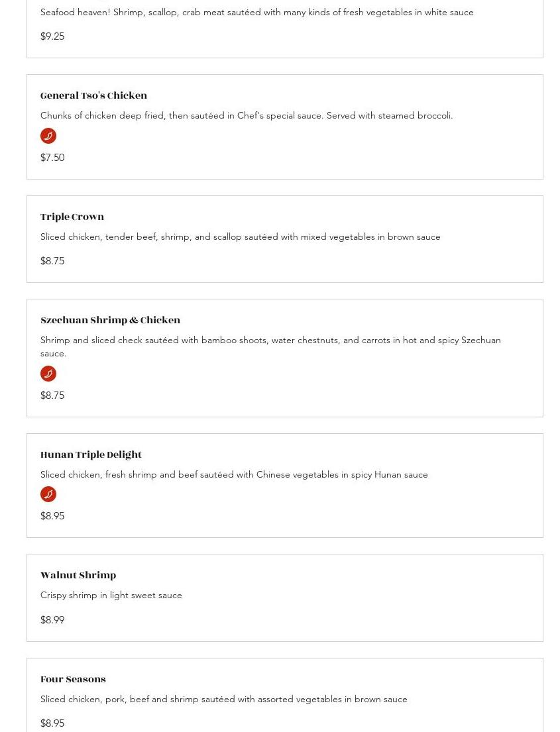Screen dimensions: 560x732
Task: Click the $8.99 Walnut Shrimp price
Action: [52, 620]
